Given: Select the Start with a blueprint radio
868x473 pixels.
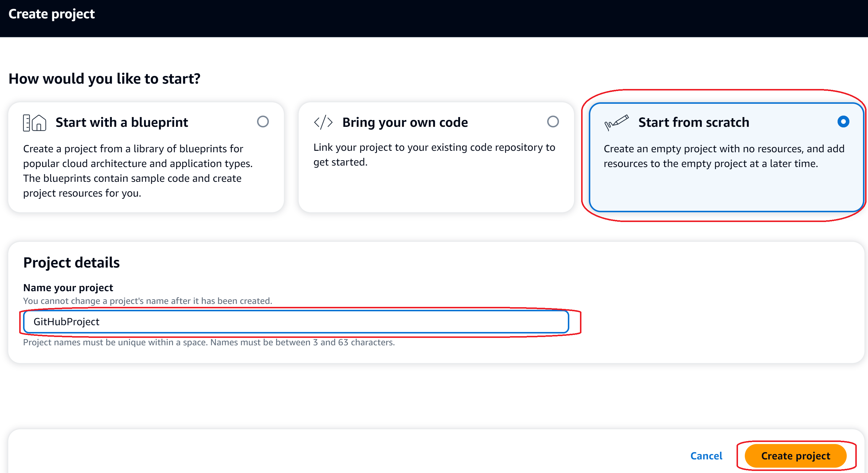Looking at the screenshot, I should coord(263,122).
